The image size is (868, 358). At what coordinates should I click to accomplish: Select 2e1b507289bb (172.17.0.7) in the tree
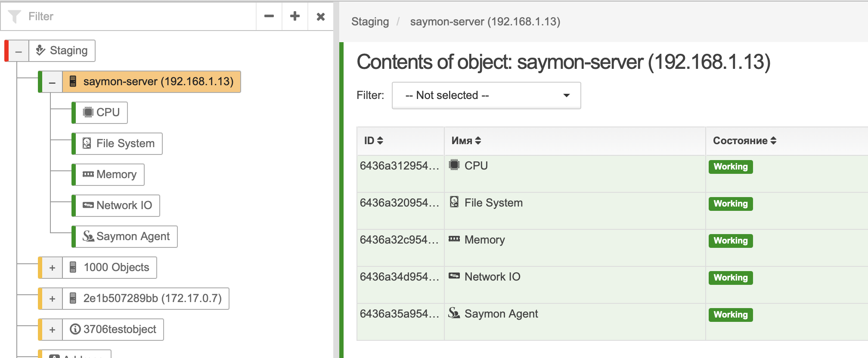[x=146, y=299]
